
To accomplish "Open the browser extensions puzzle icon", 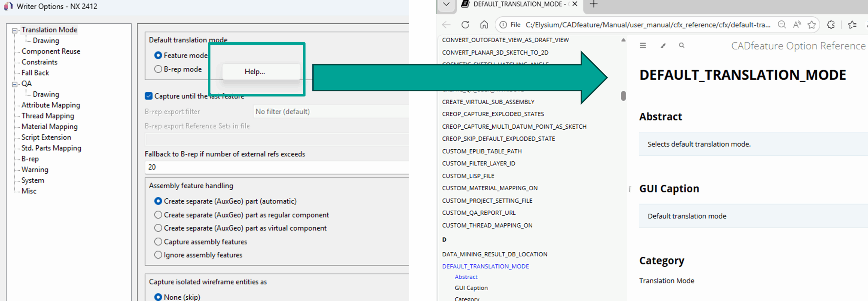I will click(831, 25).
